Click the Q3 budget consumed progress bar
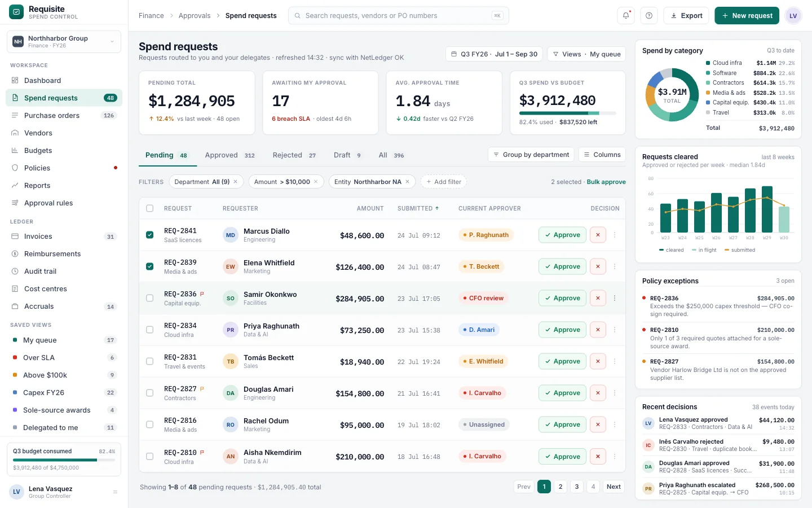The height and width of the screenshot is (508, 812). pos(64,460)
